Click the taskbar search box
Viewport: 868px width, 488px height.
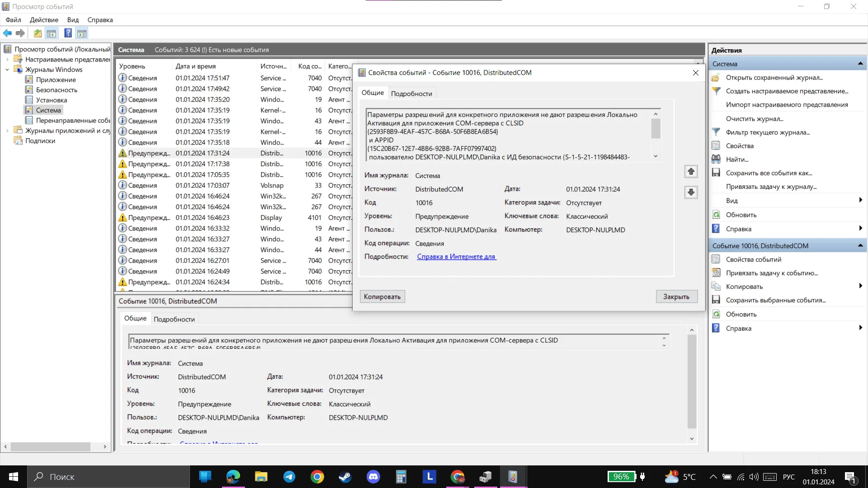pos(108,477)
